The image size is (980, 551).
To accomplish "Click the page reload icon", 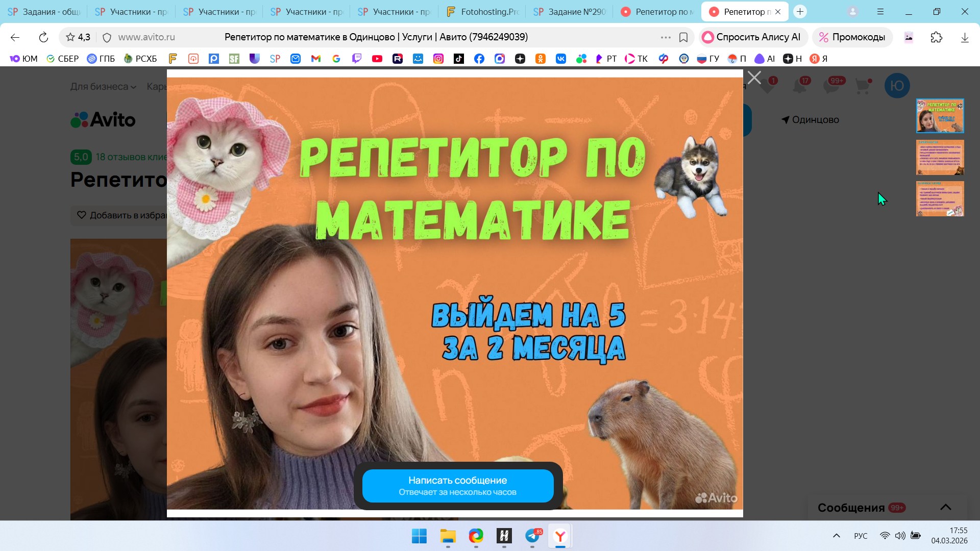I will (43, 37).
